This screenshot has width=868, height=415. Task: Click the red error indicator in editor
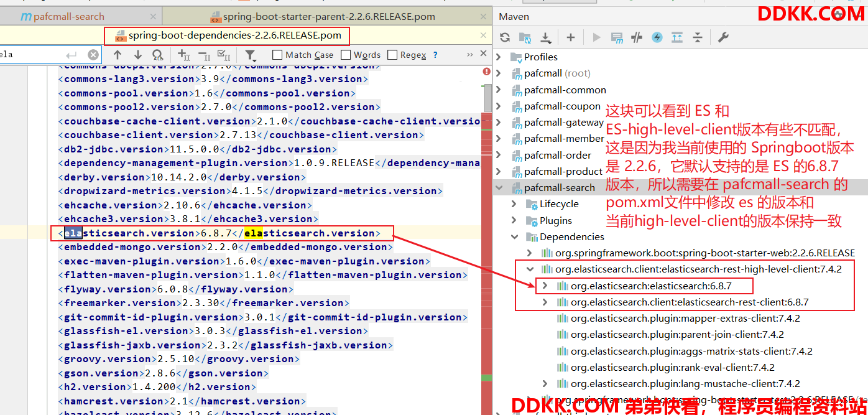tap(487, 72)
